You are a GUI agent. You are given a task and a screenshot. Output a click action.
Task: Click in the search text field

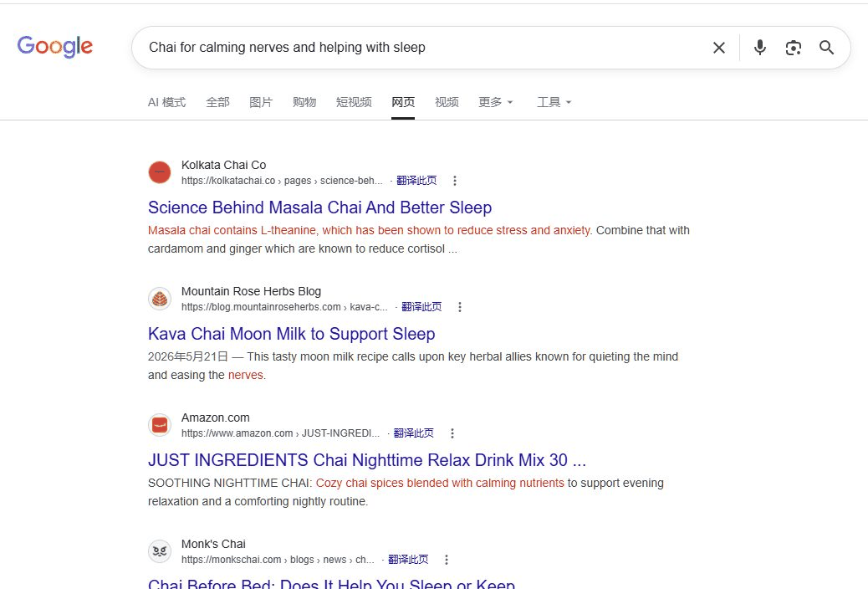click(421, 48)
